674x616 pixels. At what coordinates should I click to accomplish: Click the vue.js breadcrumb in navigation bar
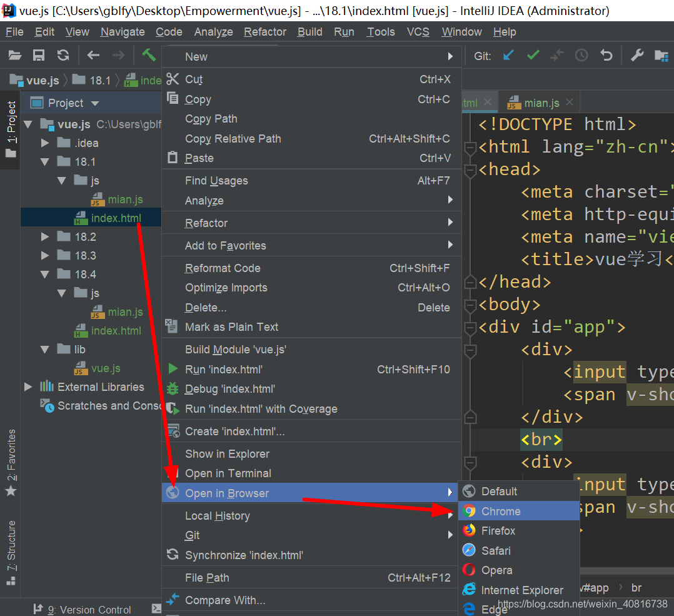[34, 81]
